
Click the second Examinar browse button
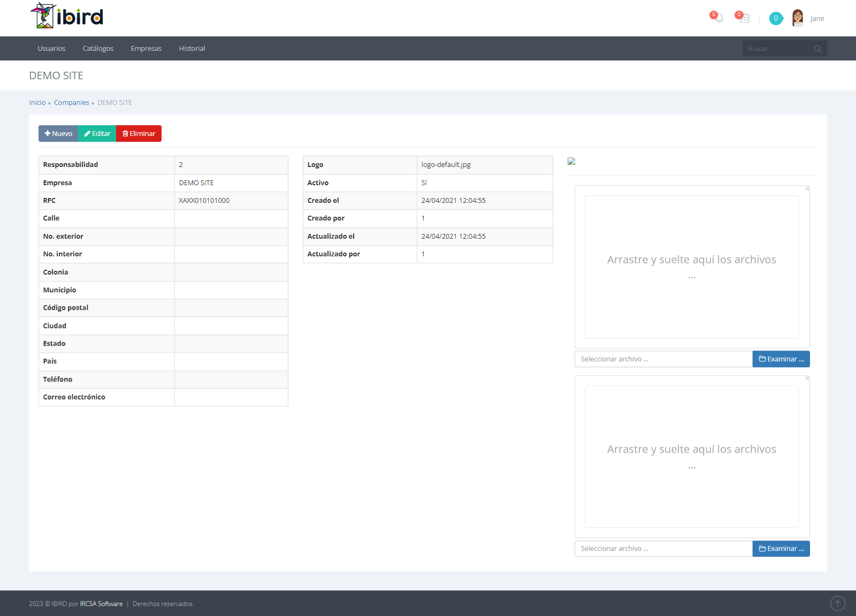(x=781, y=549)
